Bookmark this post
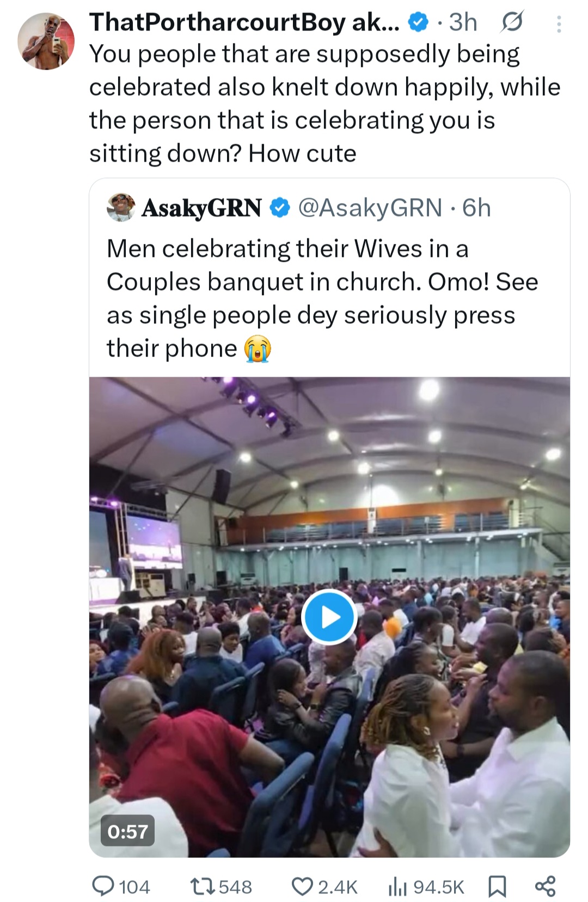588x902 pixels. [497, 887]
